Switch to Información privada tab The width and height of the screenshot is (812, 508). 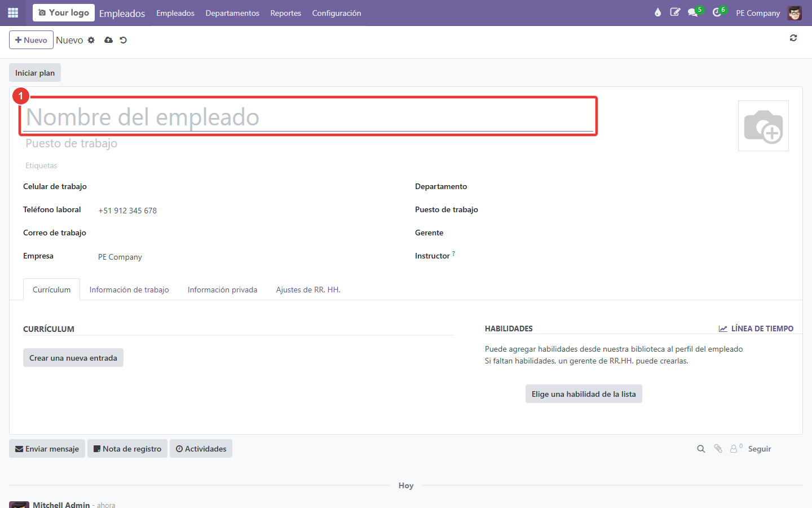pos(223,290)
